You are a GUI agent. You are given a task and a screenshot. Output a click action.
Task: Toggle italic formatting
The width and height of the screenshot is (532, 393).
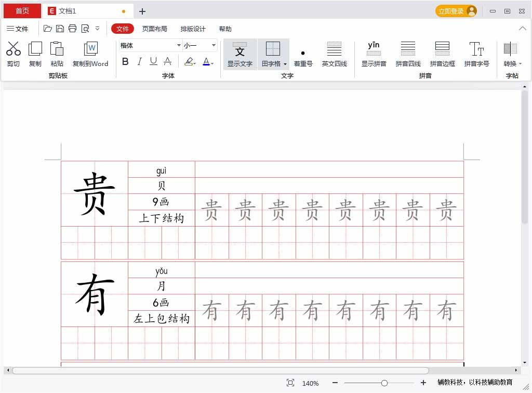click(x=139, y=61)
